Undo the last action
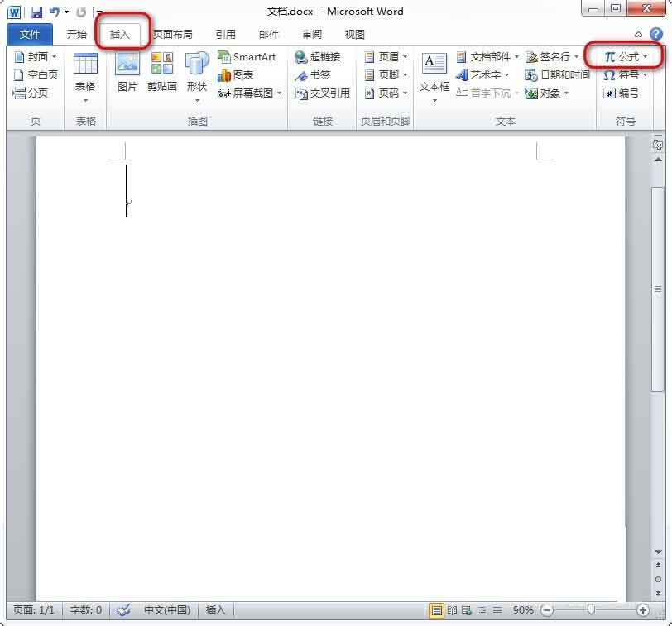 point(55,12)
